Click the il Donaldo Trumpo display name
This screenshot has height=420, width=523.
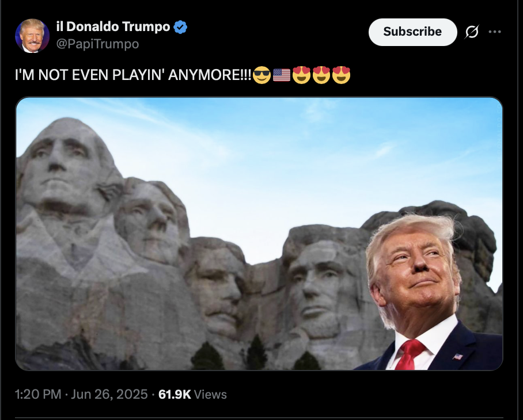coord(113,26)
